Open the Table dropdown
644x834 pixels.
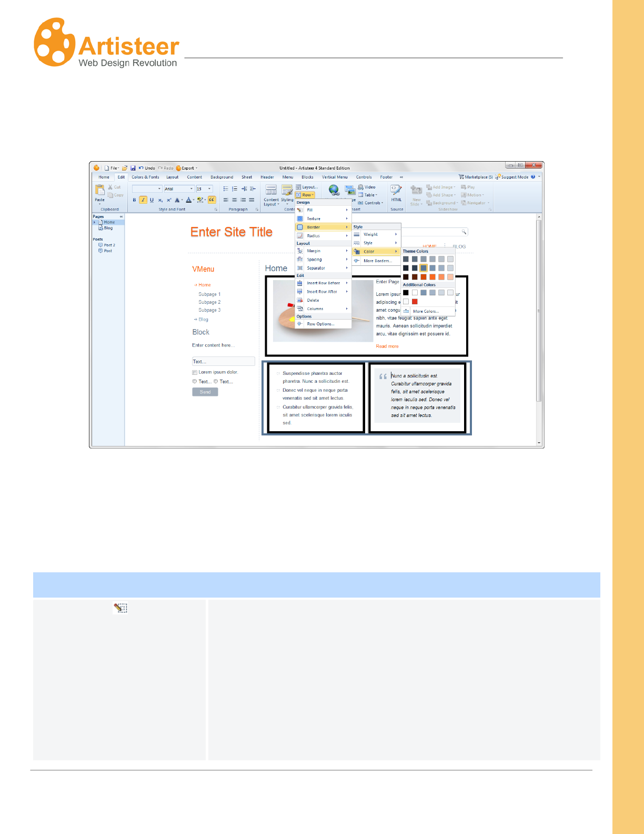pos(368,195)
